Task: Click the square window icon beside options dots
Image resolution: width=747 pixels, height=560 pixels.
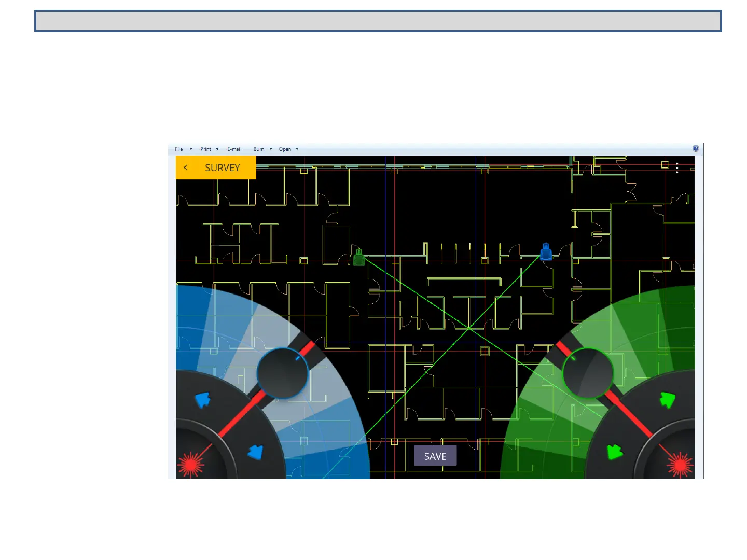Action: (665, 165)
